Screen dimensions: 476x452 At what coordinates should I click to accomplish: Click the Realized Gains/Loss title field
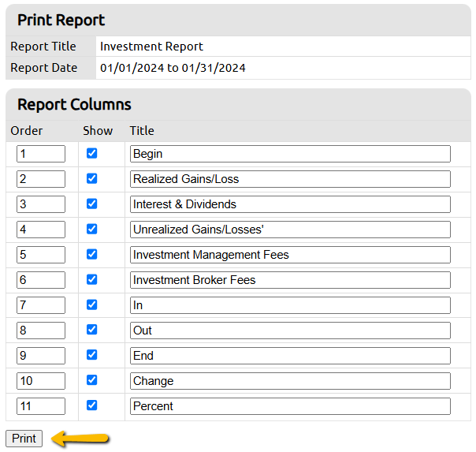[290, 179]
